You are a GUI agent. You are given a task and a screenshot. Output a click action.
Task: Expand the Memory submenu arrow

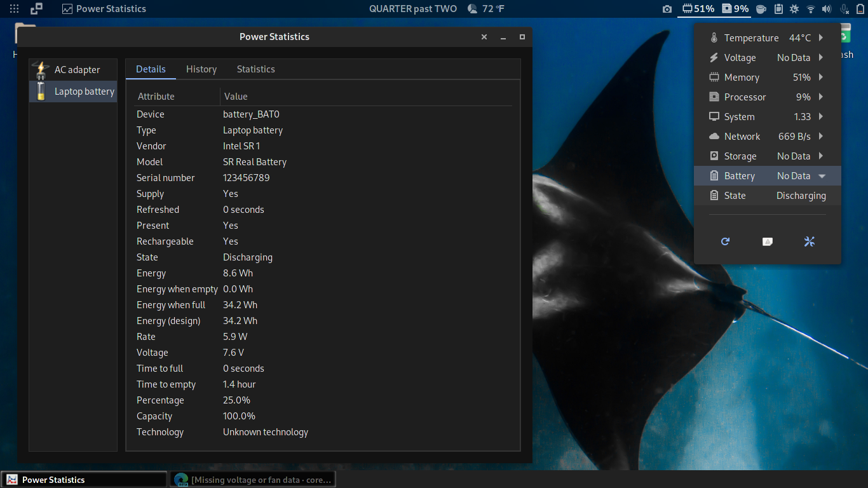821,78
